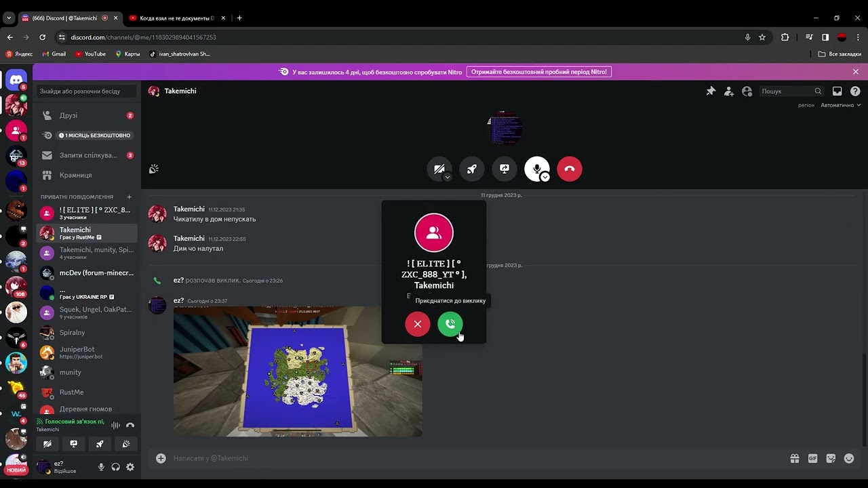Open new browser tab
Viewport: 868px width, 488px height.
click(239, 18)
